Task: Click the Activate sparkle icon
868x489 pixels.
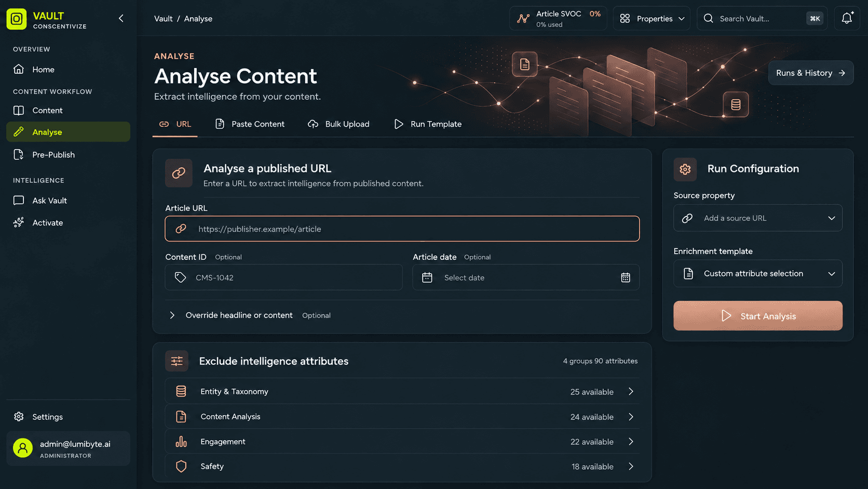Action: 19,222
